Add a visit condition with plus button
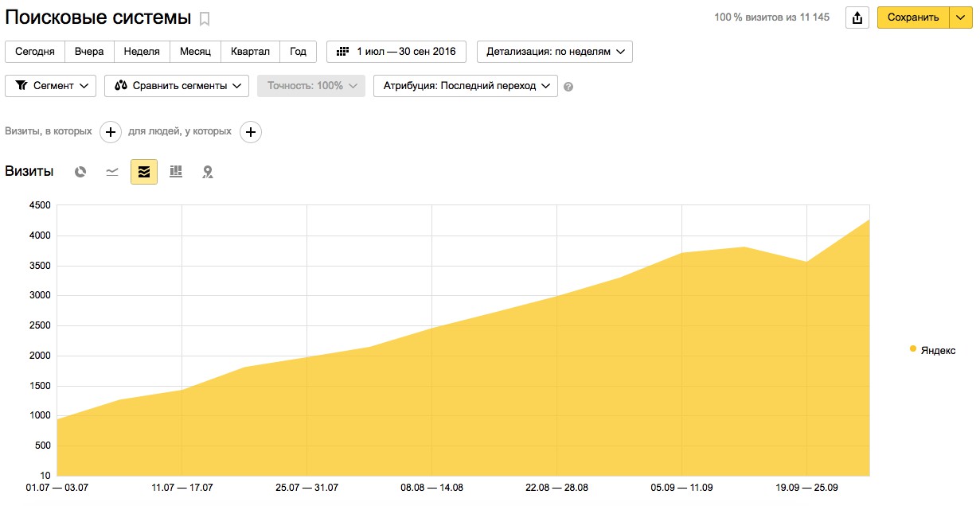The width and height of the screenshot is (980, 506). click(111, 131)
